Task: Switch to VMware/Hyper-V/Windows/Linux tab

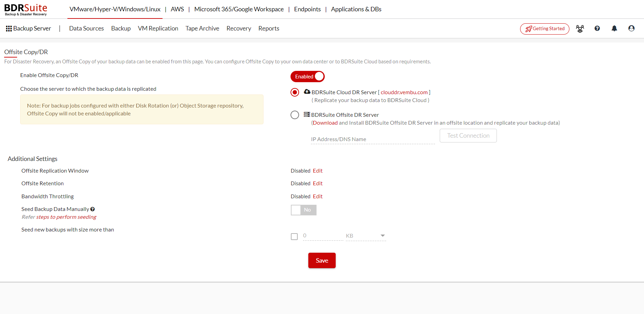Action: pos(115,9)
